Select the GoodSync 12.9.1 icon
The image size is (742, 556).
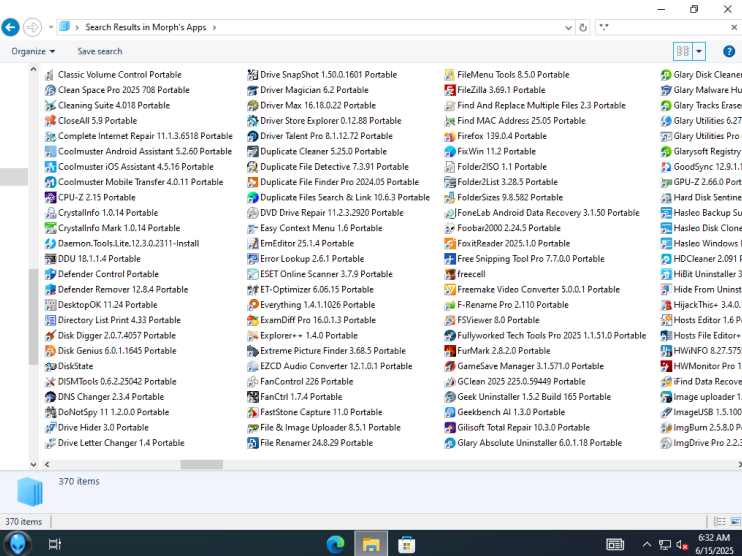tap(666, 167)
